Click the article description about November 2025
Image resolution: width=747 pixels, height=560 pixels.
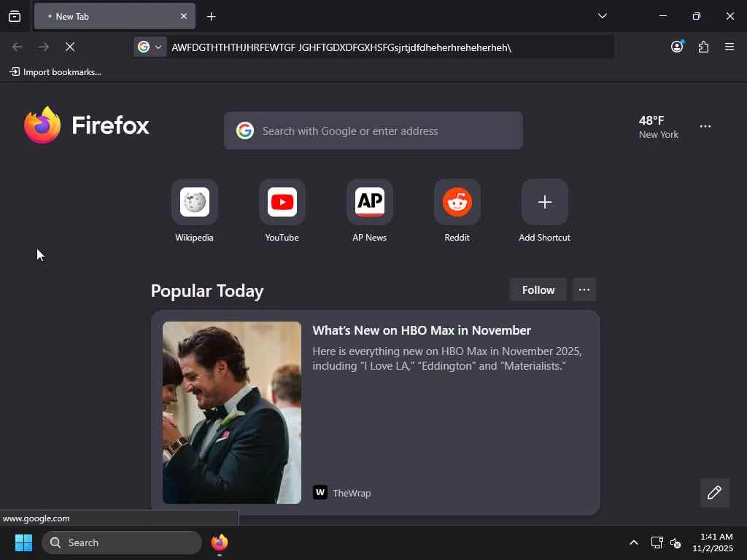[x=447, y=359]
